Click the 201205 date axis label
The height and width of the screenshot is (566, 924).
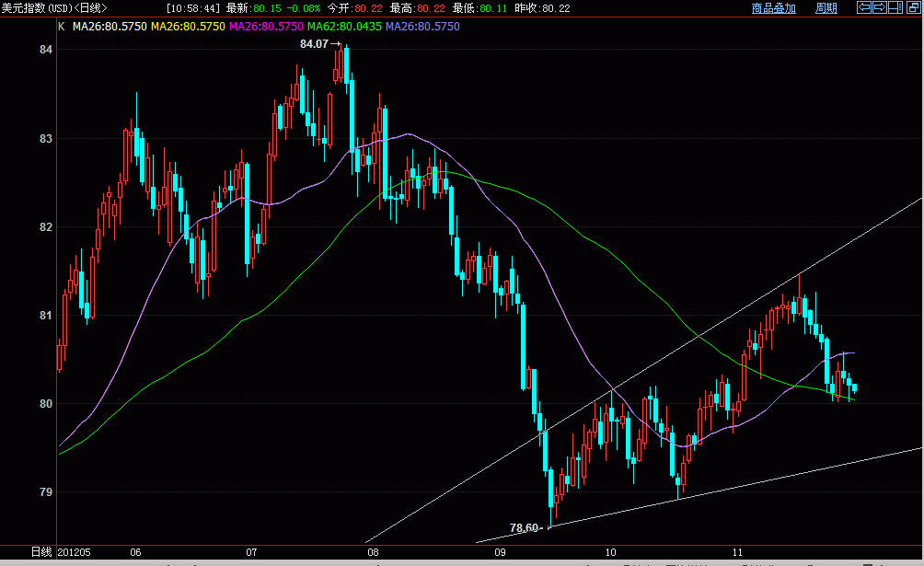[x=75, y=552]
